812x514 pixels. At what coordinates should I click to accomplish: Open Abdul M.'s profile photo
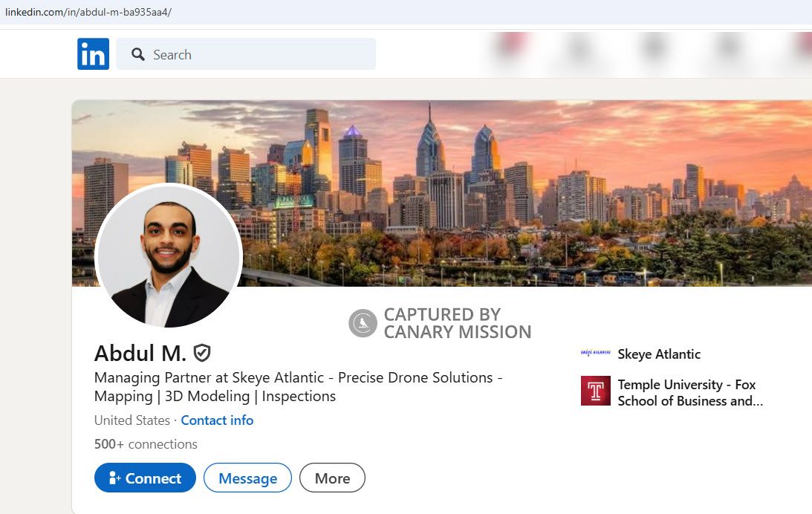[x=168, y=256]
